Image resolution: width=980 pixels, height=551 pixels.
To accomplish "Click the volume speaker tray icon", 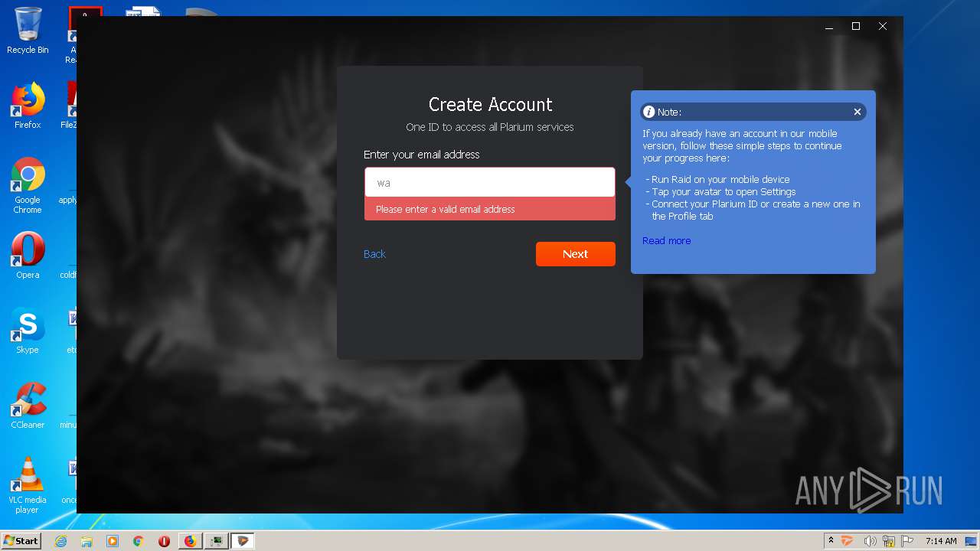I will coord(870,541).
